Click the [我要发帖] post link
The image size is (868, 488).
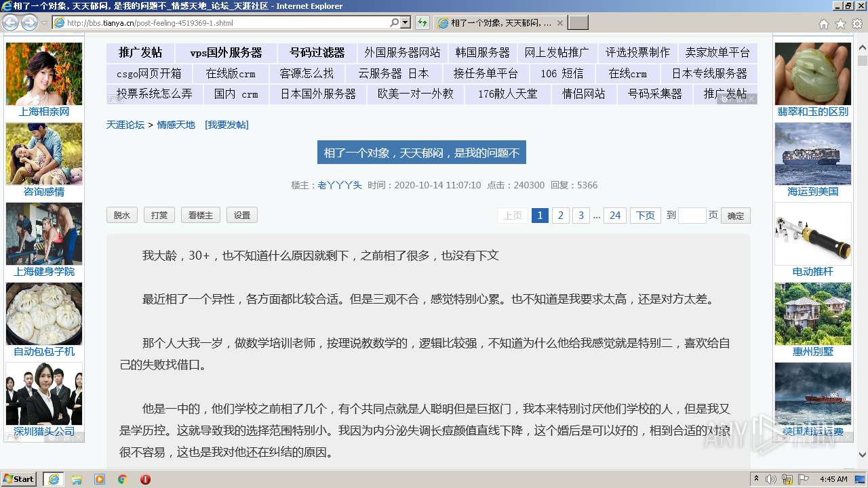(226, 125)
